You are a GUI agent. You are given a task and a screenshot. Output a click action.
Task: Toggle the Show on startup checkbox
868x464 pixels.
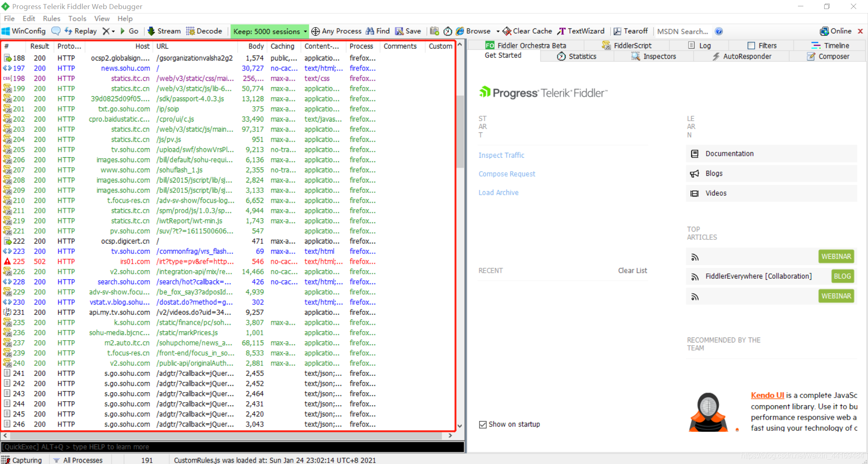tap(483, 424)
